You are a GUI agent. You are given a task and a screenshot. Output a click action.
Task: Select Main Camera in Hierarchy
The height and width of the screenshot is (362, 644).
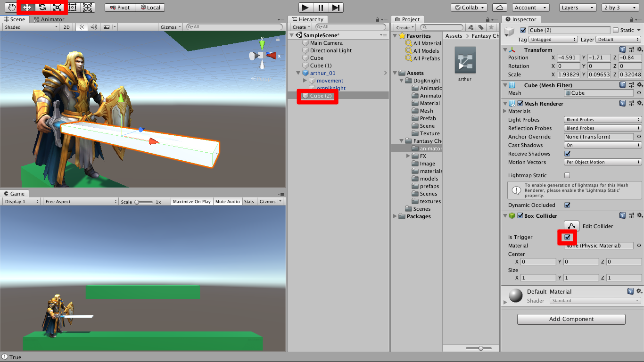[326, 43]
